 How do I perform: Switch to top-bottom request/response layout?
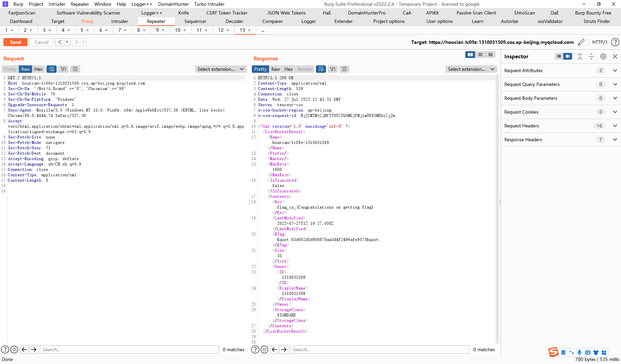click(x=480, y=55)
